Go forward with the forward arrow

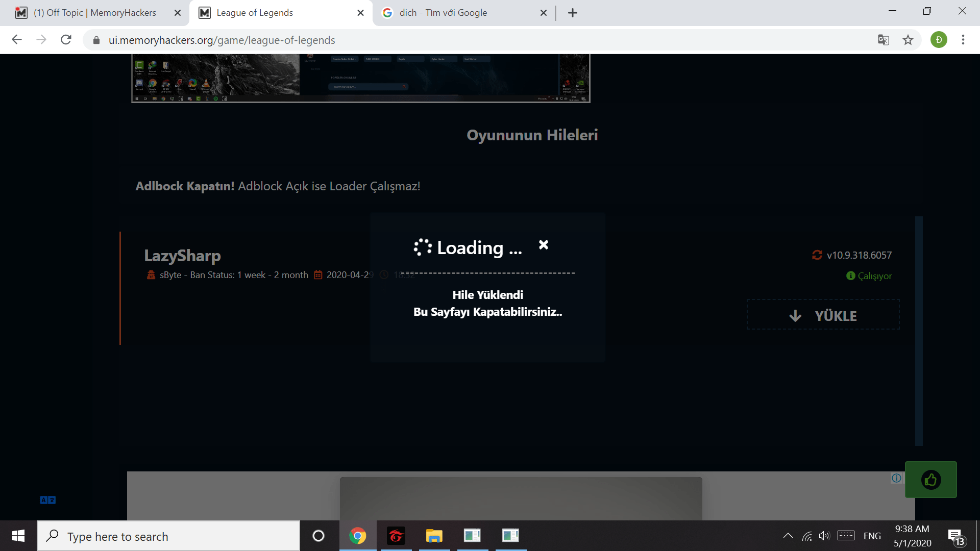click(41, 40)
